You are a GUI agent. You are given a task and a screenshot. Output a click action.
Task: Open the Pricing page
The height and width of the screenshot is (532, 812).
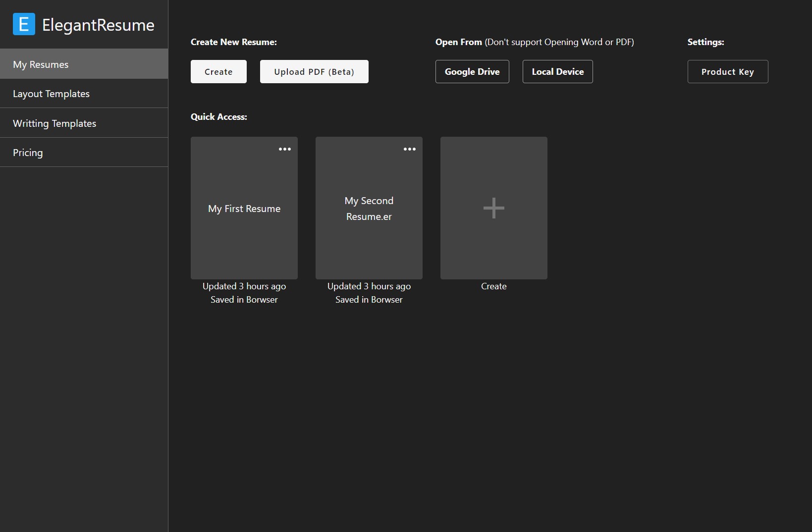pyautogui.click(x=84, y=153)
